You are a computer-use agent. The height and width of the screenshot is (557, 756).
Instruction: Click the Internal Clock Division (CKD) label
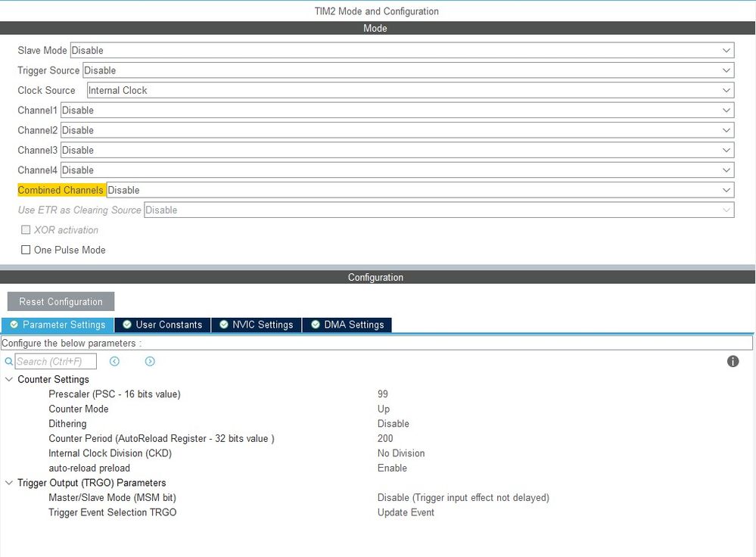[x=110, y=453]
